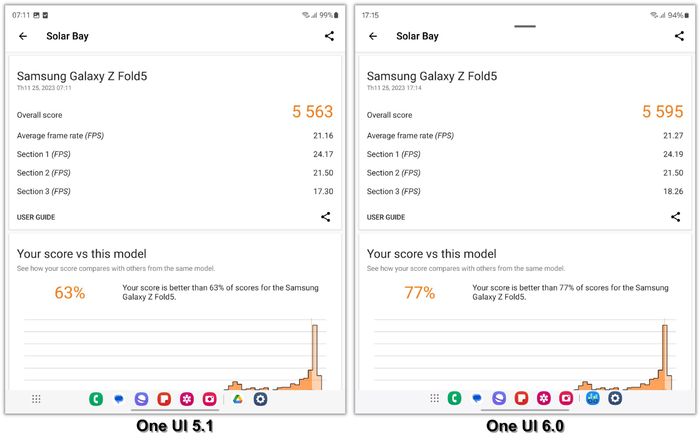Go back in the One UI 5.1 screenshot
700x441 pixels.
tap(23, 36)
